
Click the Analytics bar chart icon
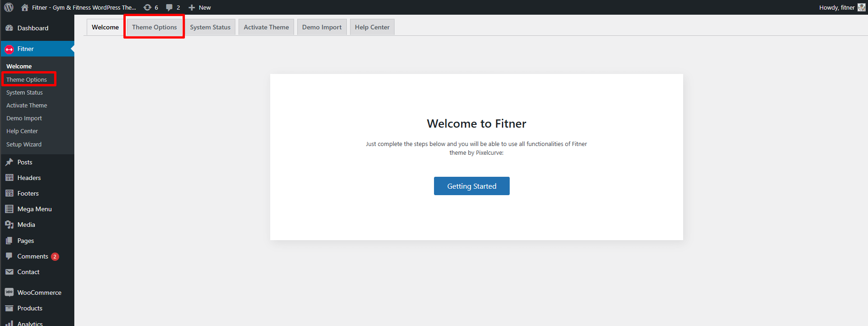click(x=9, y=323)
